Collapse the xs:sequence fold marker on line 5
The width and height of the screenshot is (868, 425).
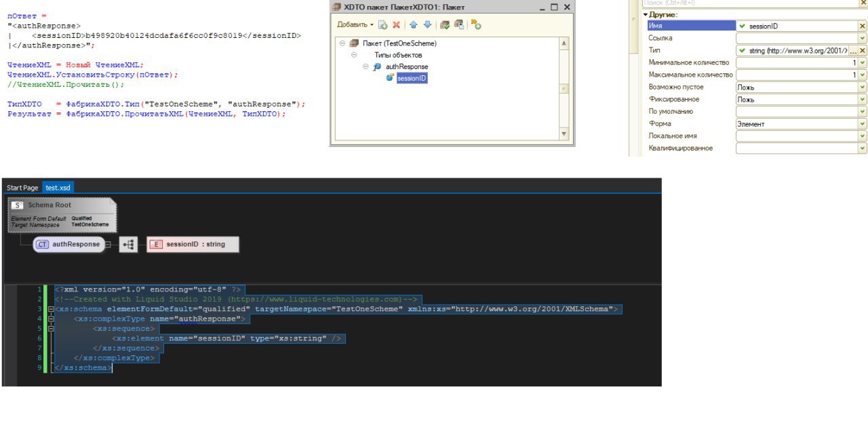click(x=51, y=329)
